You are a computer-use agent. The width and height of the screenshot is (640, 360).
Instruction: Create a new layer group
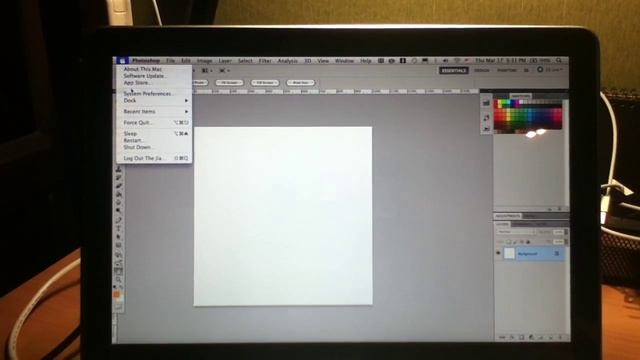541,338
